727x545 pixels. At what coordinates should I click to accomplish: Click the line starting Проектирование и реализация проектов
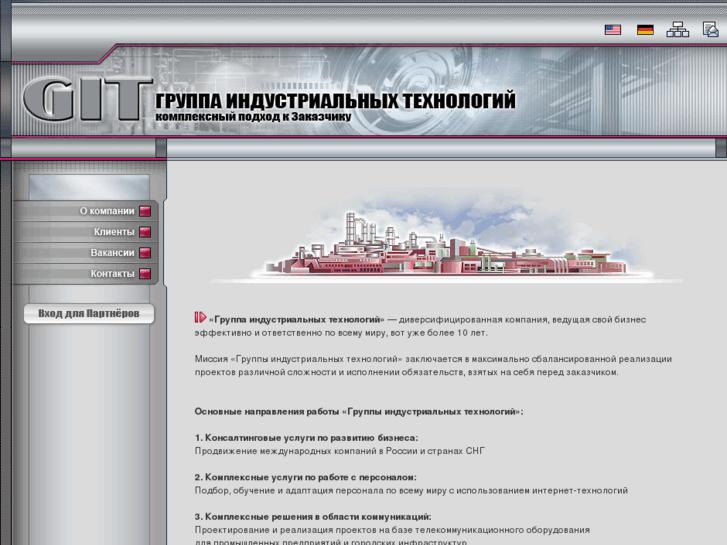click(392, 530)
